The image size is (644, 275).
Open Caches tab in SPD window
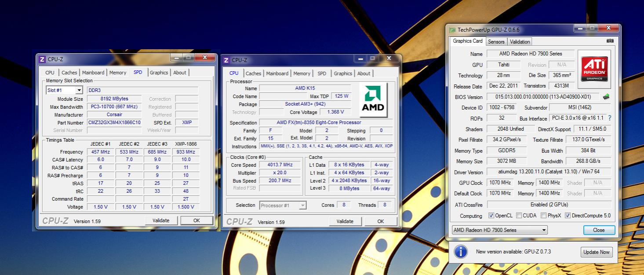point(69,73)
